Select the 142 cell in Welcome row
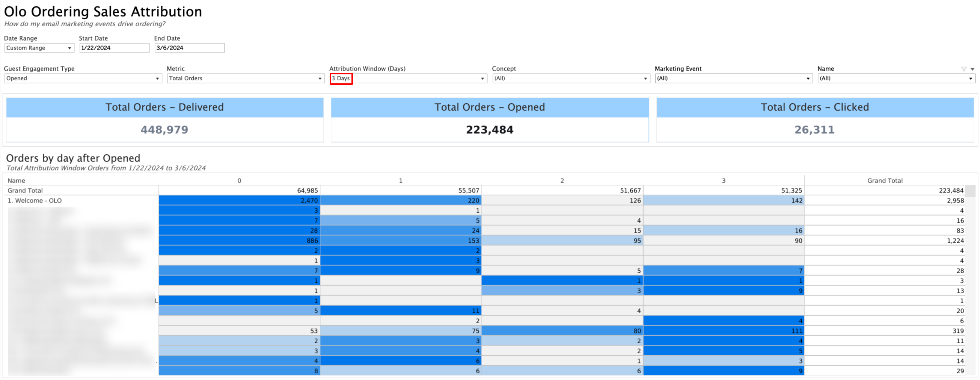Viewport: 980px width, 380px height. point(724,201)
